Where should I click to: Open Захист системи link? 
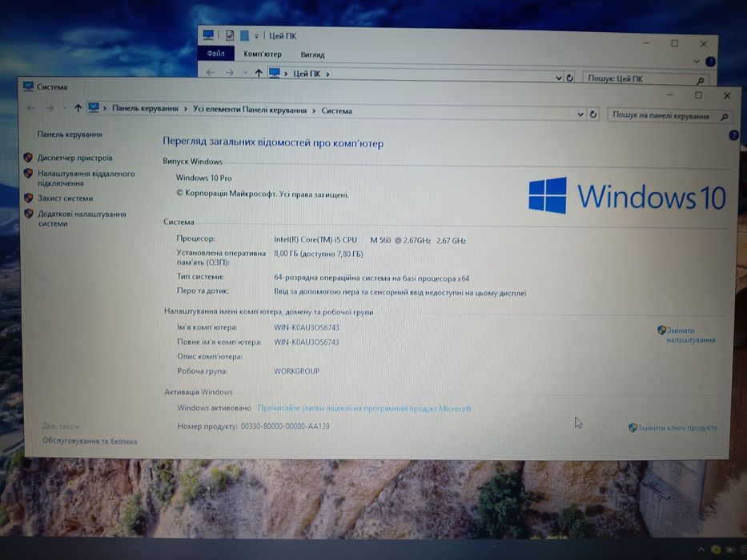[x=66, y=198]
